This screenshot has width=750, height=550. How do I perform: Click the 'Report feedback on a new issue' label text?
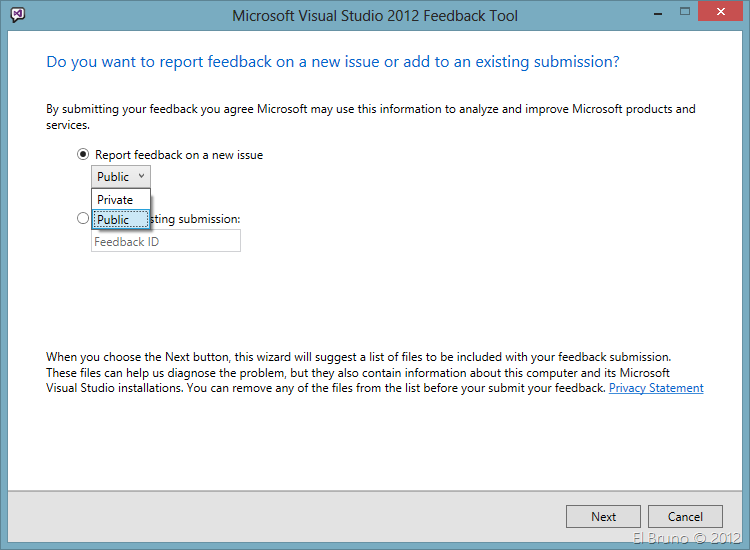[179, 155]
